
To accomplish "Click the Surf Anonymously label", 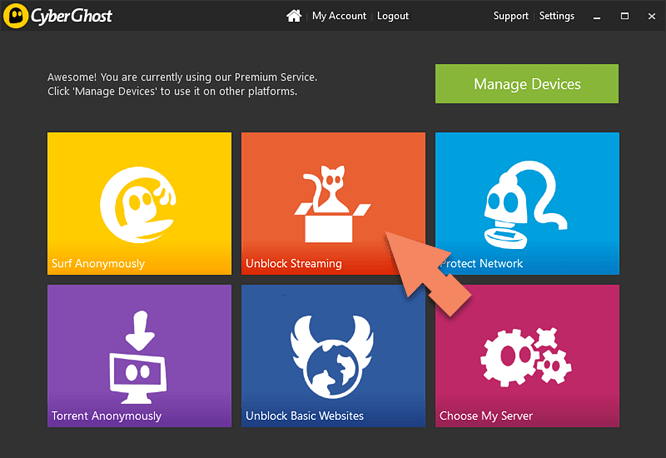I will click(x=98, y=263).
